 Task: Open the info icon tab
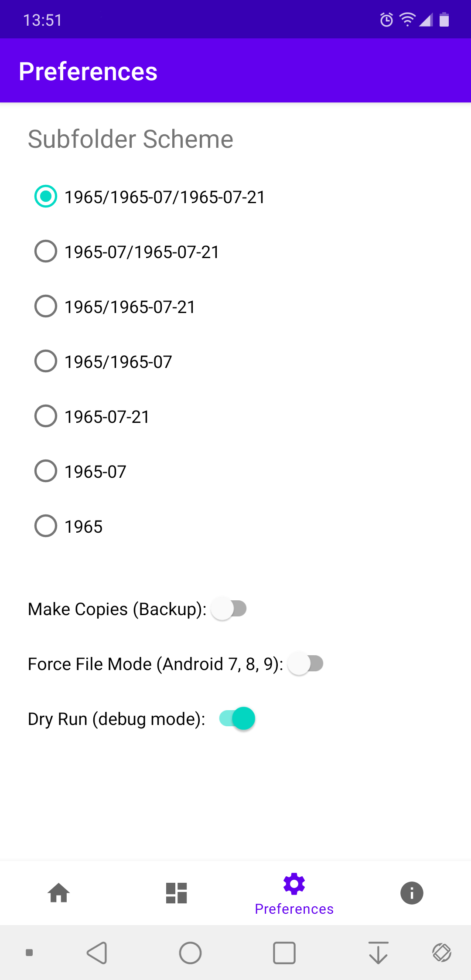[412, 892]
